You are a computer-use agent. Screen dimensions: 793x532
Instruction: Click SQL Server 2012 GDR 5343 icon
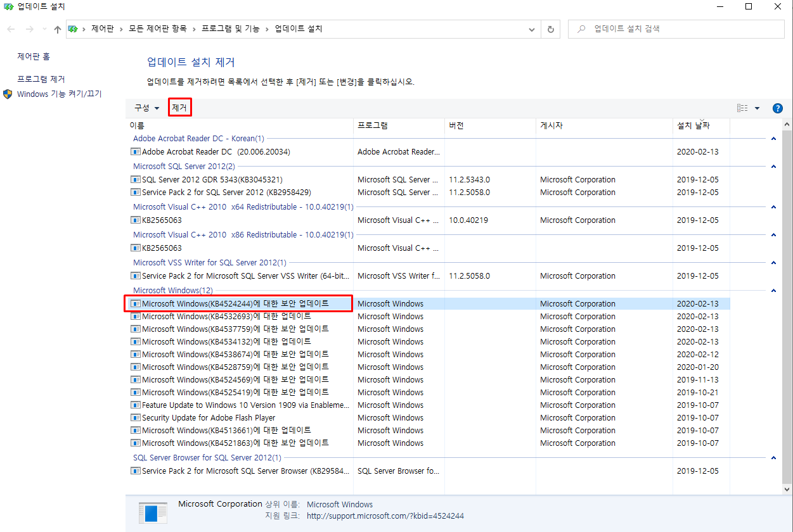[x=135, y=180]
